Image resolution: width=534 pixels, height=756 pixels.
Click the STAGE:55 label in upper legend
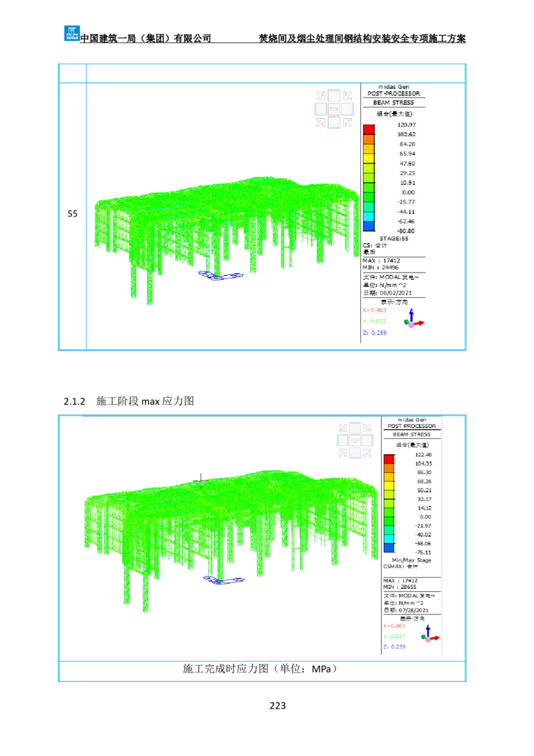pyautogui.click(x=394, y=238)
